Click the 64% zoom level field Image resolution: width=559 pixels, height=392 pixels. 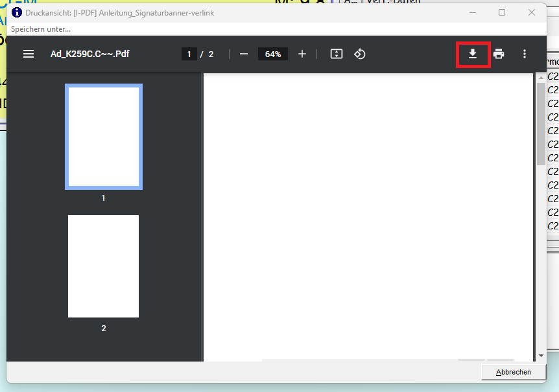[273, 54]
